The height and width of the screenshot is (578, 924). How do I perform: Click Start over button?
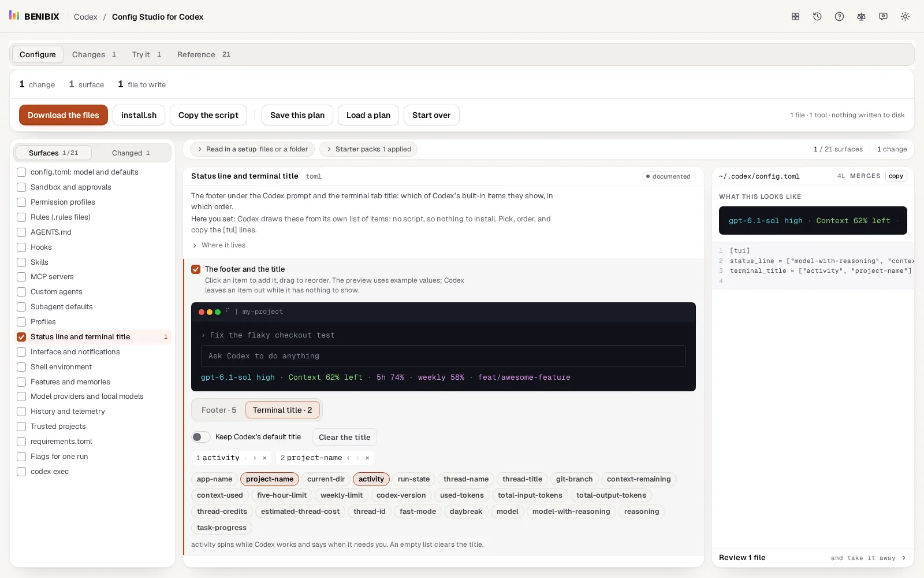point(431,115)
